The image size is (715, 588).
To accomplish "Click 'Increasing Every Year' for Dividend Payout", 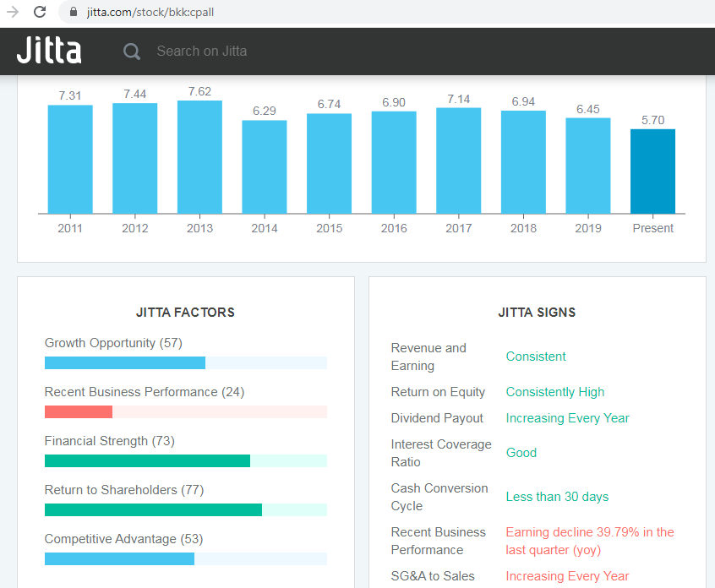I will (567, 418).
